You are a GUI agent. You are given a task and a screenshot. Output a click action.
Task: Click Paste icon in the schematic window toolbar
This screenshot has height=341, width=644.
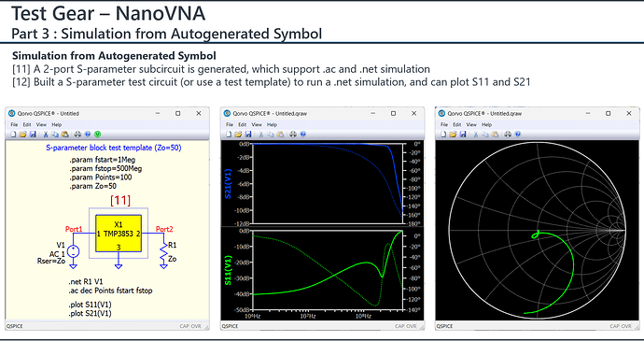(x=65, y=135)
